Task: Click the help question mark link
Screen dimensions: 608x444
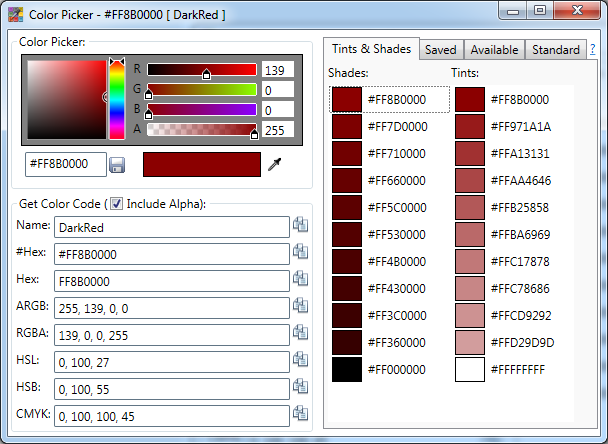Action: [x=592, y=50]
